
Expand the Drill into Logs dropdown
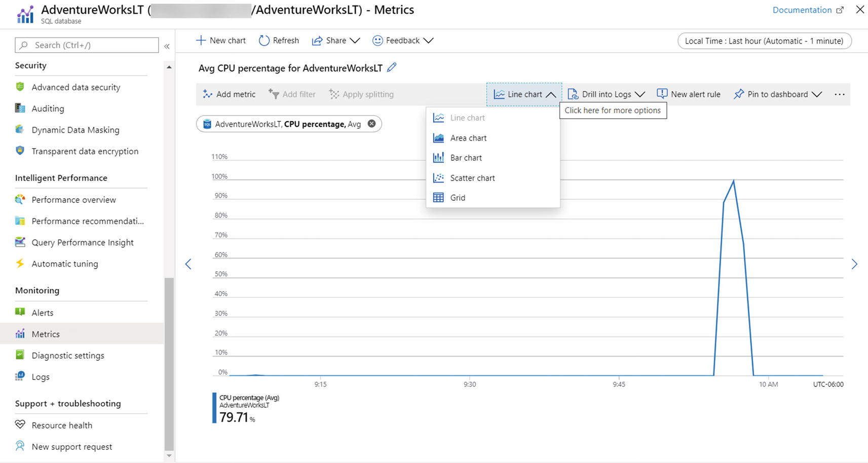click(606, 94)
